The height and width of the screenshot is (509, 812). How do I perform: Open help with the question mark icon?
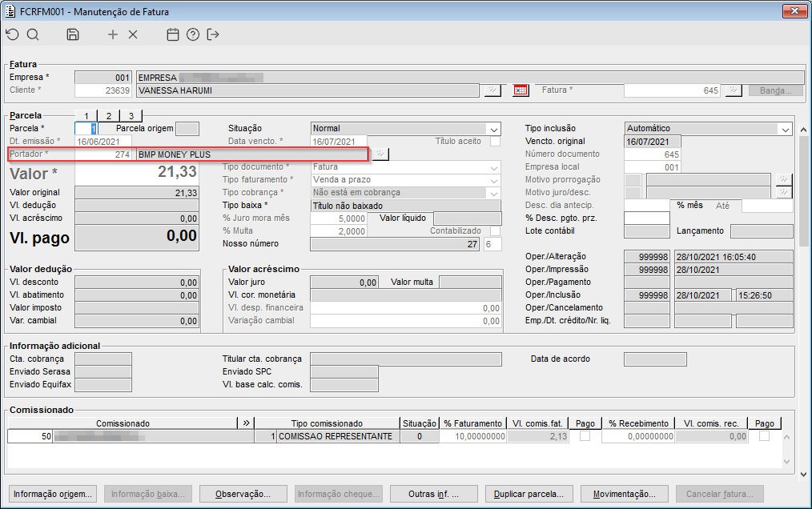coord(192,34)
